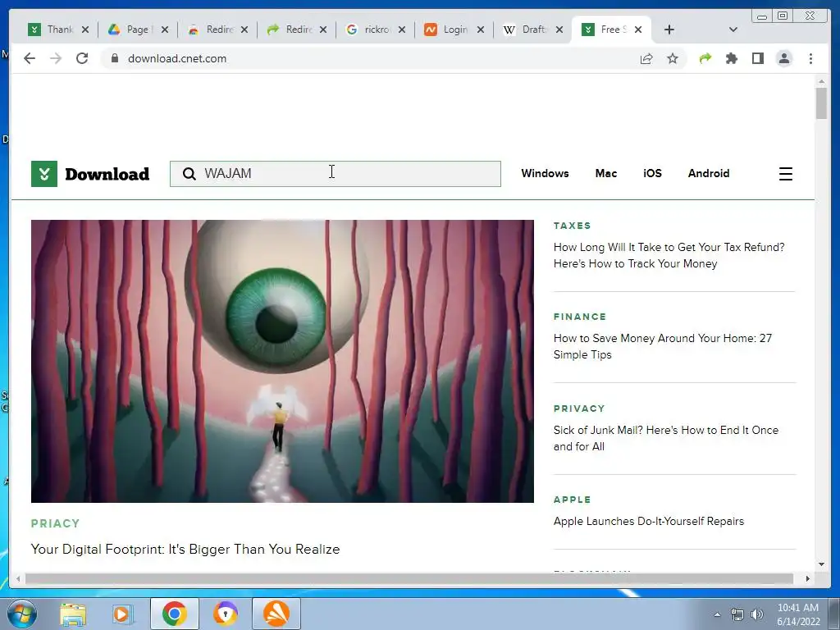Open 'Your Digital Footprint' article headline
Viewport: 840px width, 630px height.
[185, 549]
